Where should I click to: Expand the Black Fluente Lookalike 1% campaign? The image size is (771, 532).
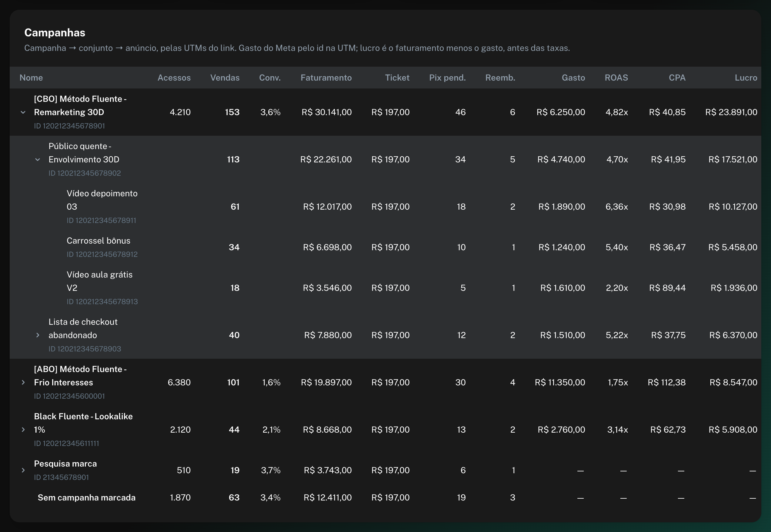[23, 430]
